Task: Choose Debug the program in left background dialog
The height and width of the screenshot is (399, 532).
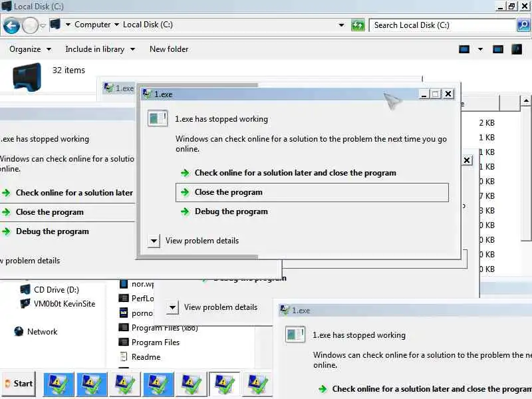Action: tap(46, 231)
